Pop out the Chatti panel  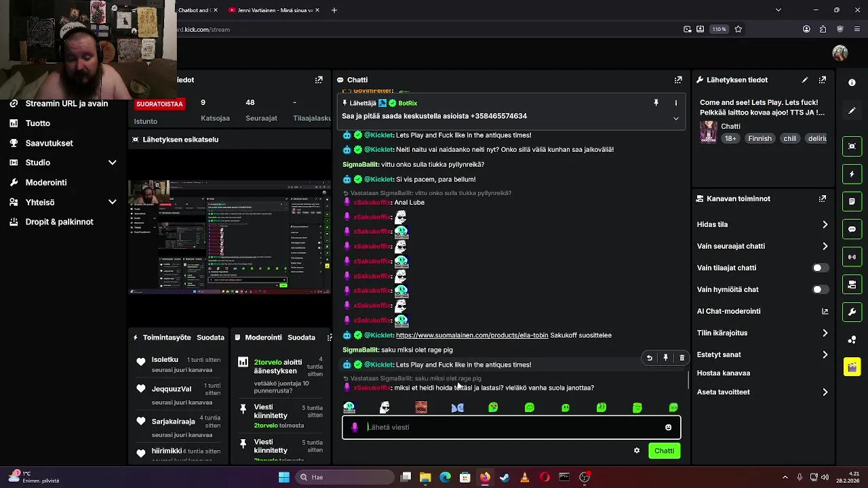[x=678, y=80]
